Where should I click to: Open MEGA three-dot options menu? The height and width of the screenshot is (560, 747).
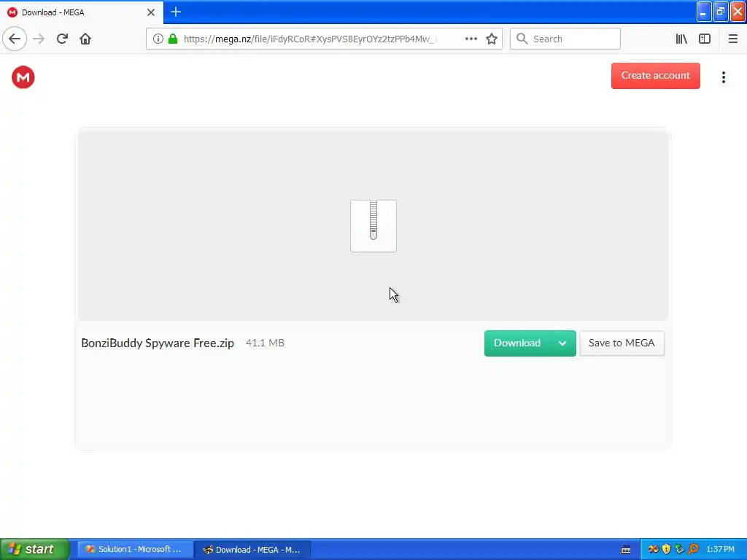(x=724, y=77)
